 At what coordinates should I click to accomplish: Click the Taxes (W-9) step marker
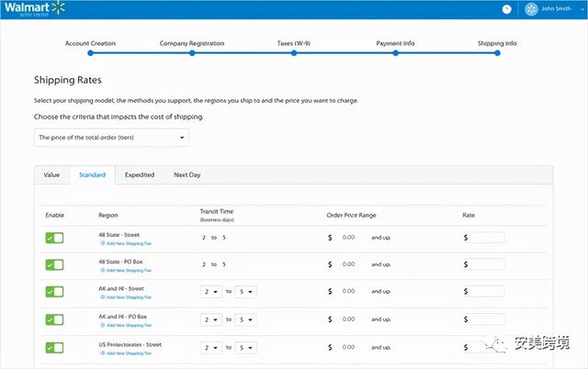click(x=294, y=53)
